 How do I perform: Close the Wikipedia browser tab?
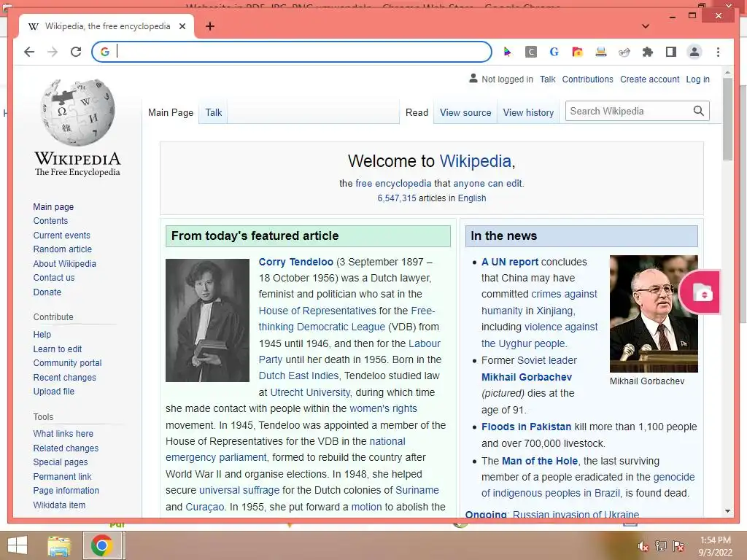pyautogui.click(x=182, y=27)
